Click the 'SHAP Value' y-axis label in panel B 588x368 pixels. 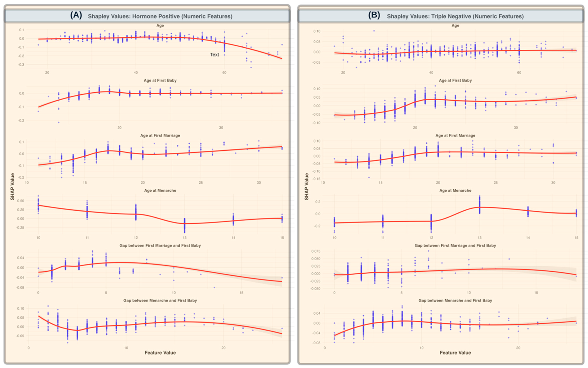coord(306,187)
